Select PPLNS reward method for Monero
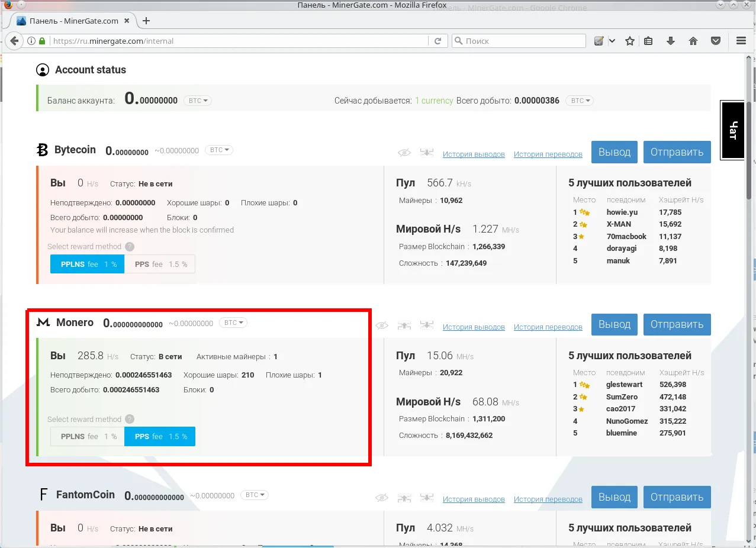The width and height of the screenshot is (756, 548). click(x=88, y=436)
